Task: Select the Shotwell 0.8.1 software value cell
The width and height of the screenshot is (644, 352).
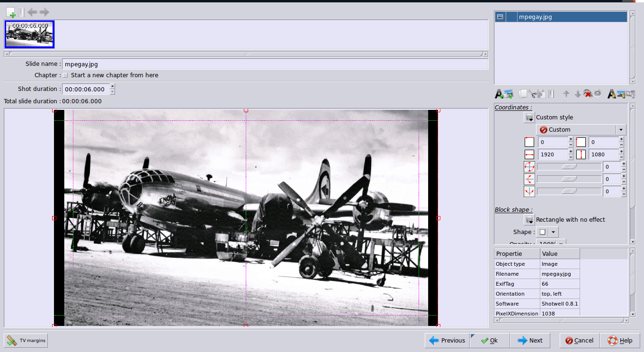Action: [560, 304]
